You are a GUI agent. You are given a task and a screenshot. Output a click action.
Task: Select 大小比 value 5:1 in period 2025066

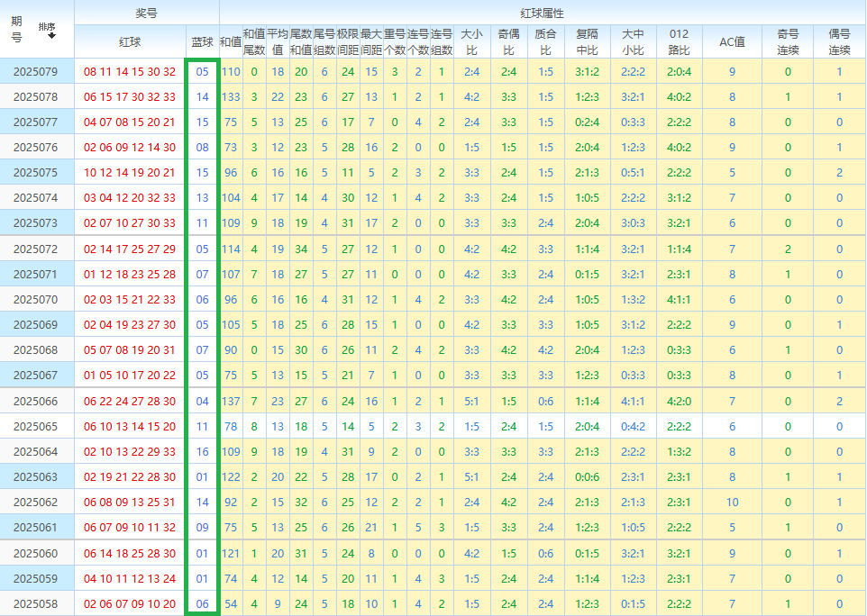click(471, 402)
